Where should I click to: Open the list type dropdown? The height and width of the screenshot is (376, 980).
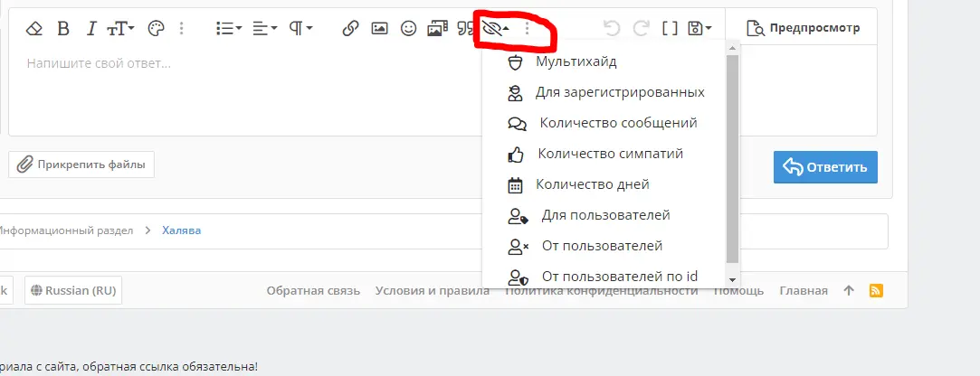click(229, 28)
